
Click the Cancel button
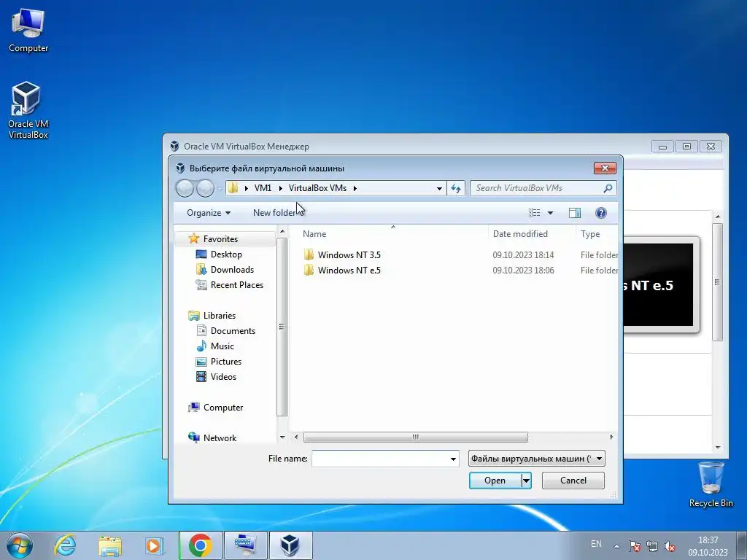(573, 481)
